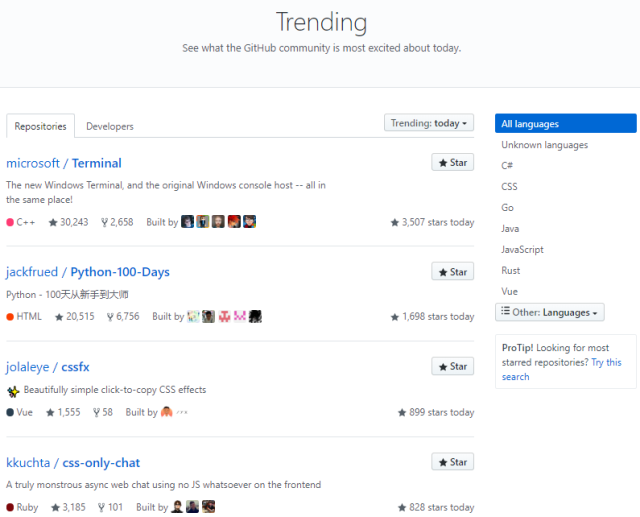Click the HTML language color dot
640x517 pixels.
10,317
